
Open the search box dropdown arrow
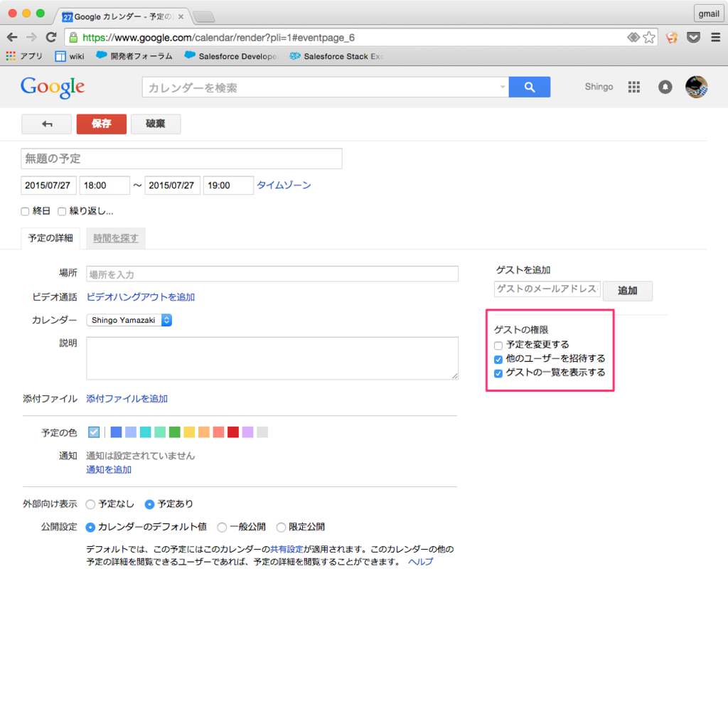pos(503,86)
